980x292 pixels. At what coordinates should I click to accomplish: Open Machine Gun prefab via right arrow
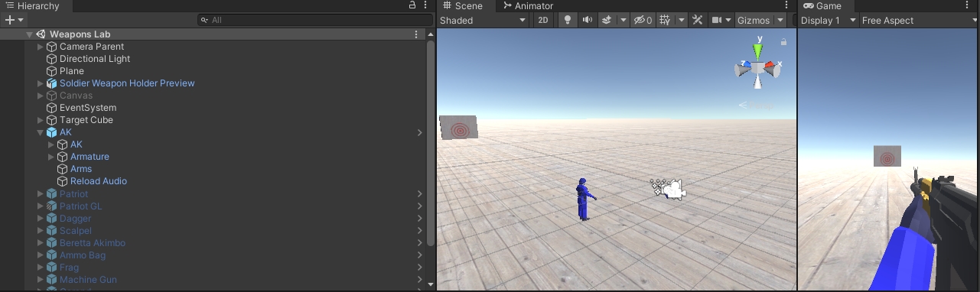click(419, 280)
